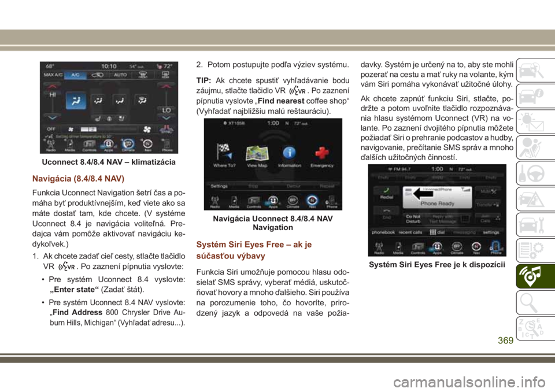Tap Join Calls on the phone screen
555x392 pixels.
point(489,219)
